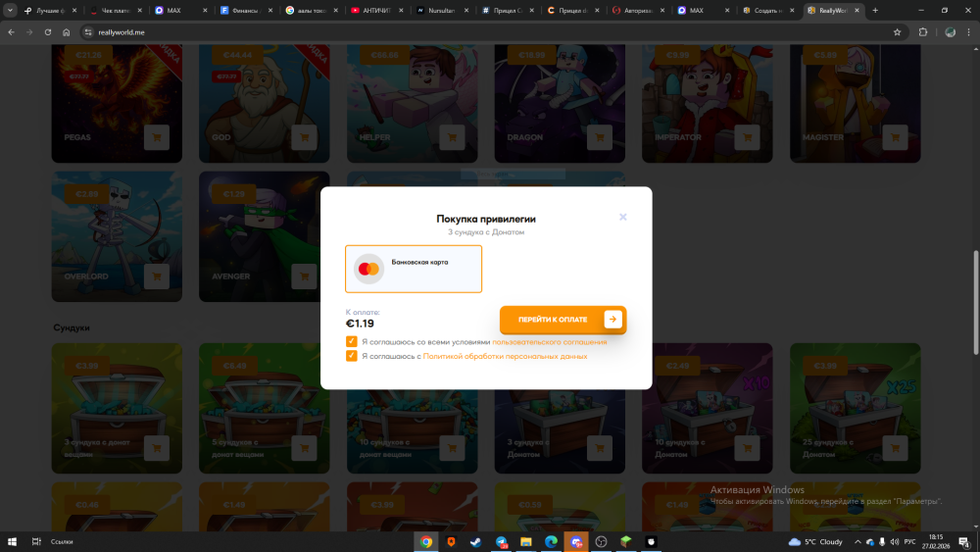Uncheck the personal data policy checkbox
The width and height of the screenshot is (980, 552).
(x=351, y=356)
